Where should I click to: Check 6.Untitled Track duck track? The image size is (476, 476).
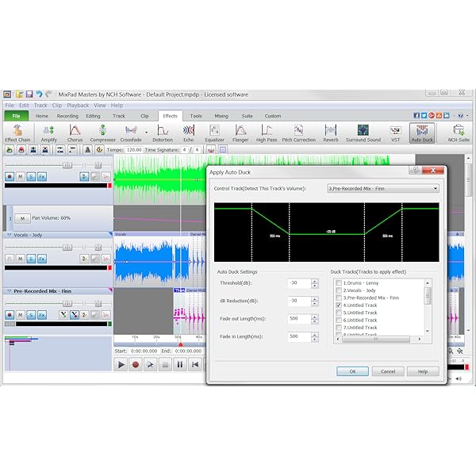[339, 321]
